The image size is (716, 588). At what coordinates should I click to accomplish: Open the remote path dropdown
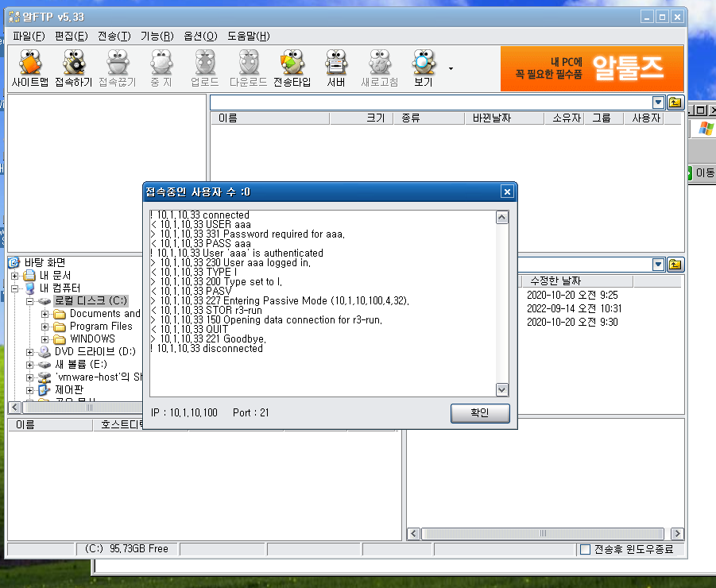click(658, 103)
